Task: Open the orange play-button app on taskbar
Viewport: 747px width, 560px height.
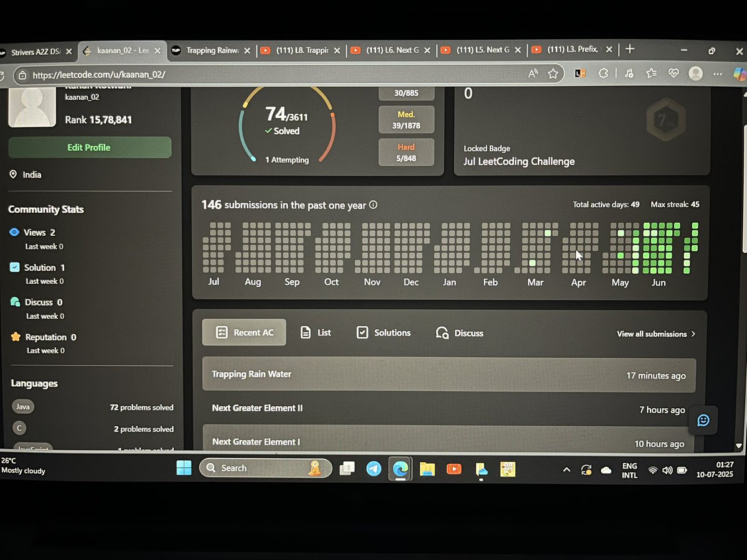Action: [x=454, y=469]
